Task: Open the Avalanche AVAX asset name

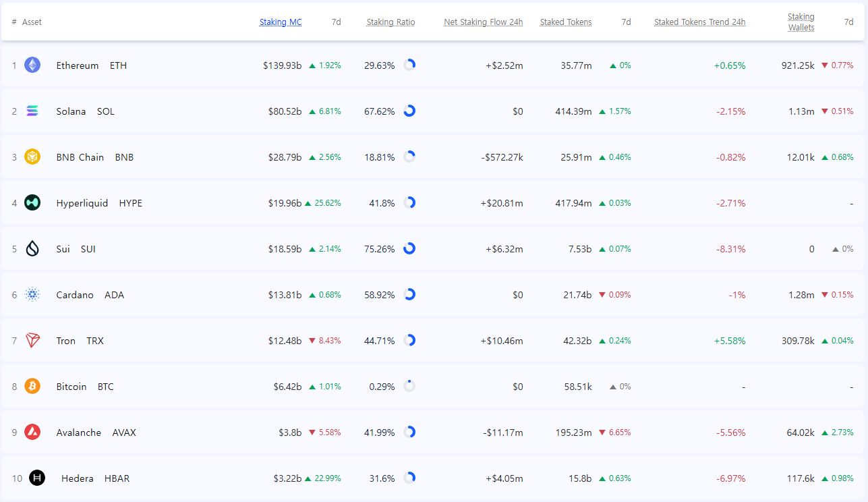Action: click(78, 433)
